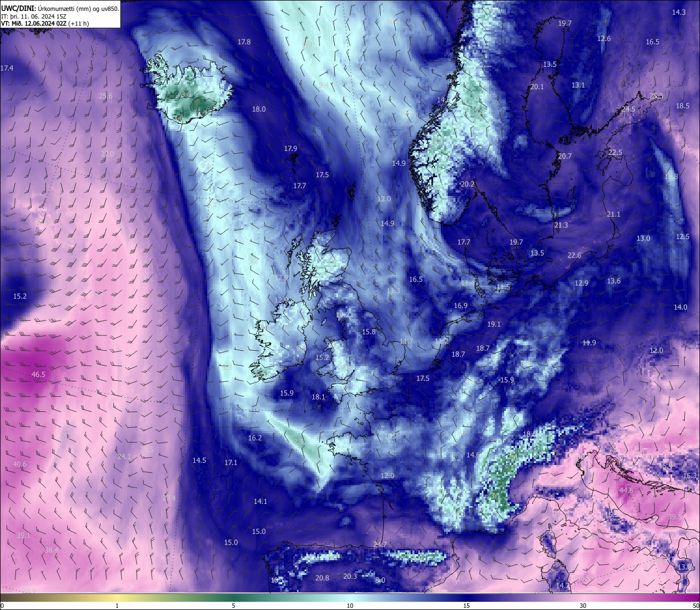The height and width of the screenshot is (610, 700).
Task: Click the 18.1 value label
Action: point(318,397)
